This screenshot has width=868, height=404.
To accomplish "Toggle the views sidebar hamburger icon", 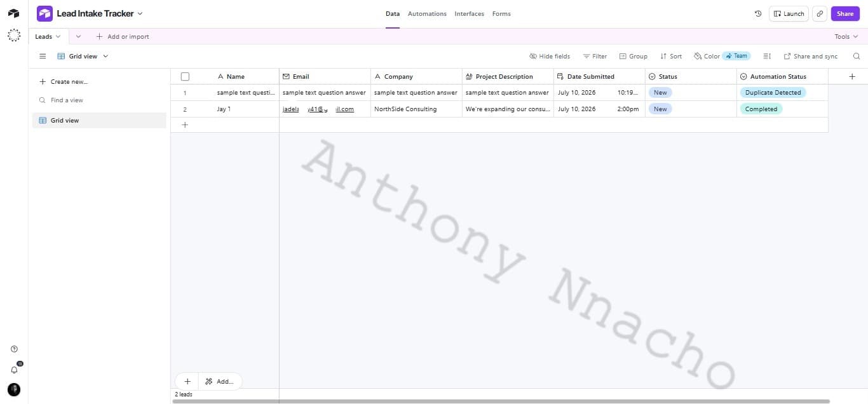I will pos(43,56).
